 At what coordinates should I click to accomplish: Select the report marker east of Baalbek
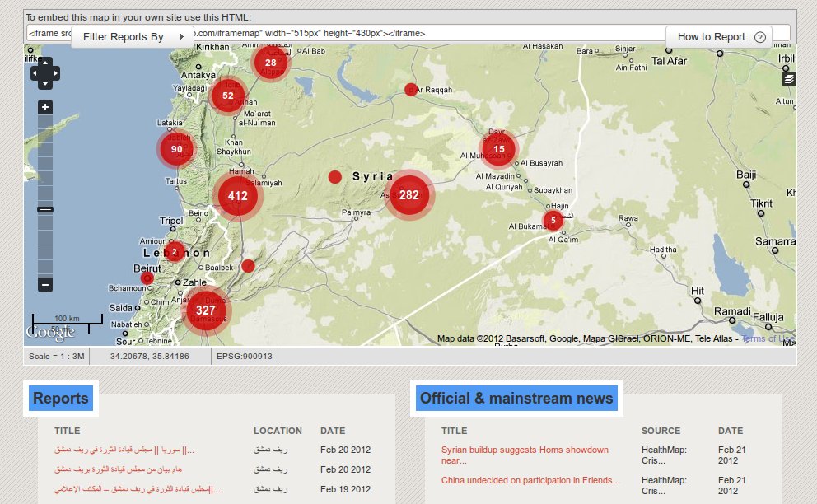[x=248, y=266]
